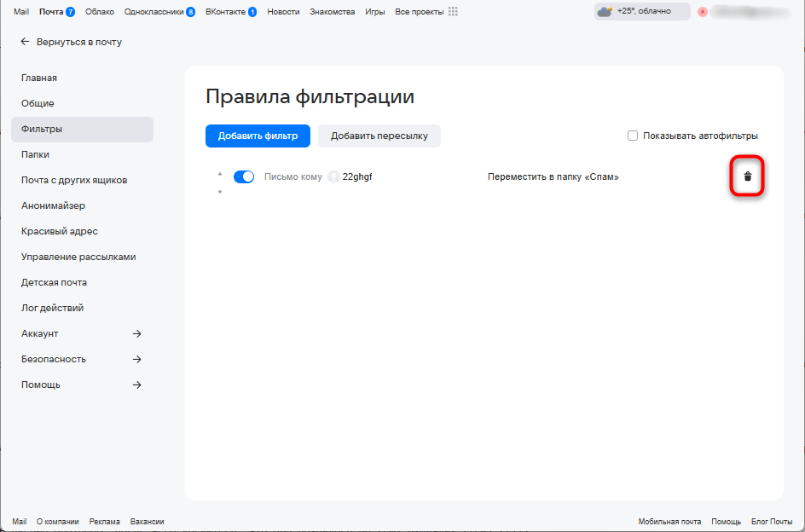
Task: Click the back arrow beside Вернуться в почту
Action: click(25, 42)
